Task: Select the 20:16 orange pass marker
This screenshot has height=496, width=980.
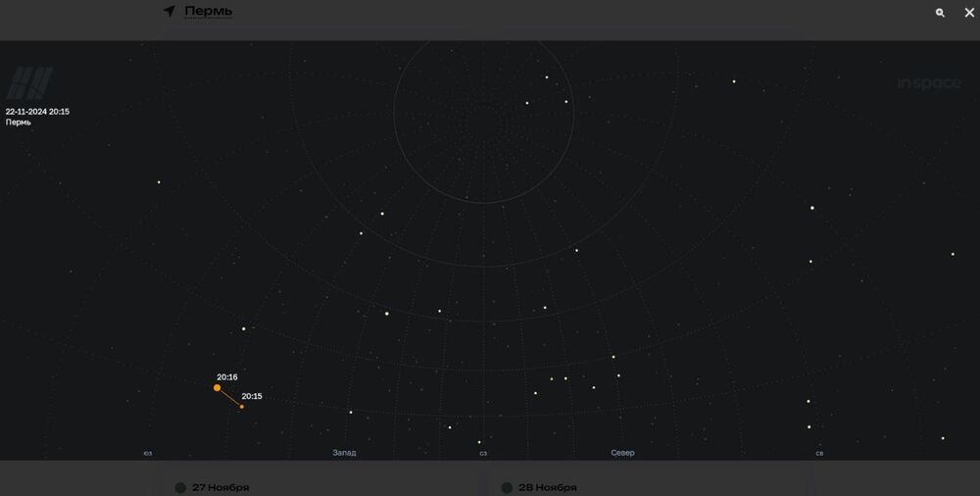Action: [x=217, y=388]
